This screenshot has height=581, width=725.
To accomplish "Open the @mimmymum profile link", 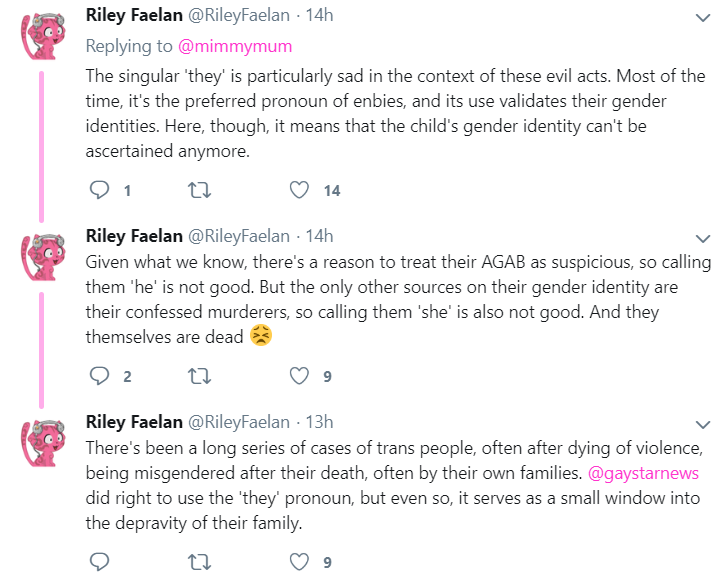I will pos(235,46).
